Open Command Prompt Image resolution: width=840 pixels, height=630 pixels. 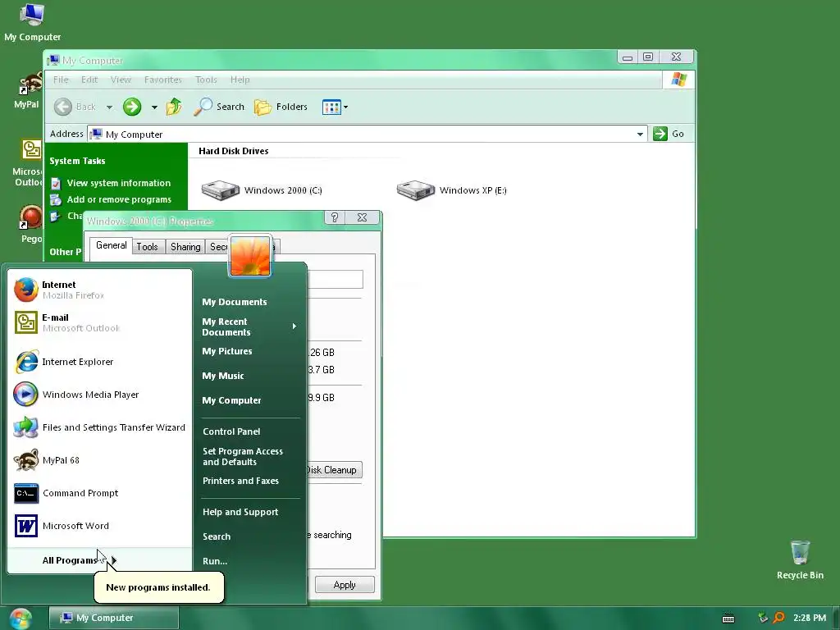(99, 493)
